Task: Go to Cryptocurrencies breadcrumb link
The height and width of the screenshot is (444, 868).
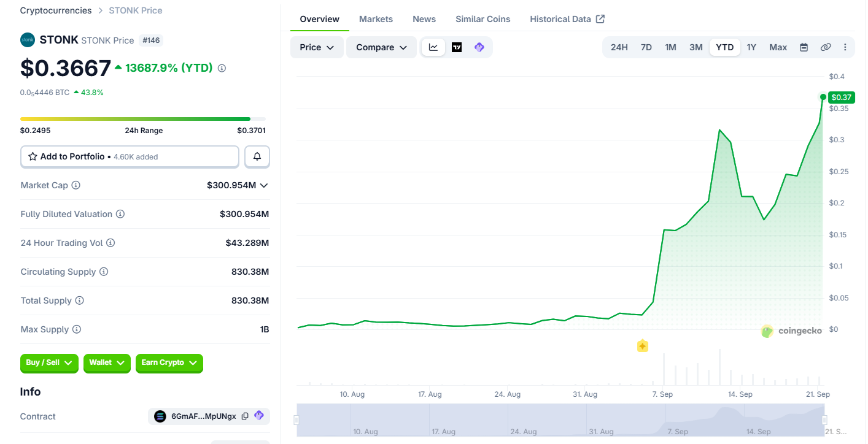Action: (56, 10)
